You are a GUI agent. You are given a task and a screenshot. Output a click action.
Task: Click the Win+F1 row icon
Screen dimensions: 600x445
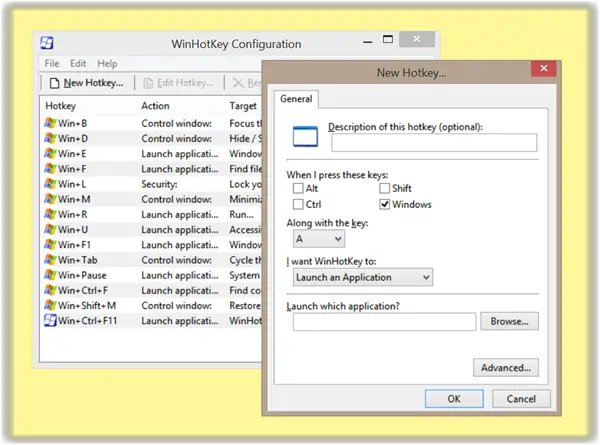click(50, 245)
